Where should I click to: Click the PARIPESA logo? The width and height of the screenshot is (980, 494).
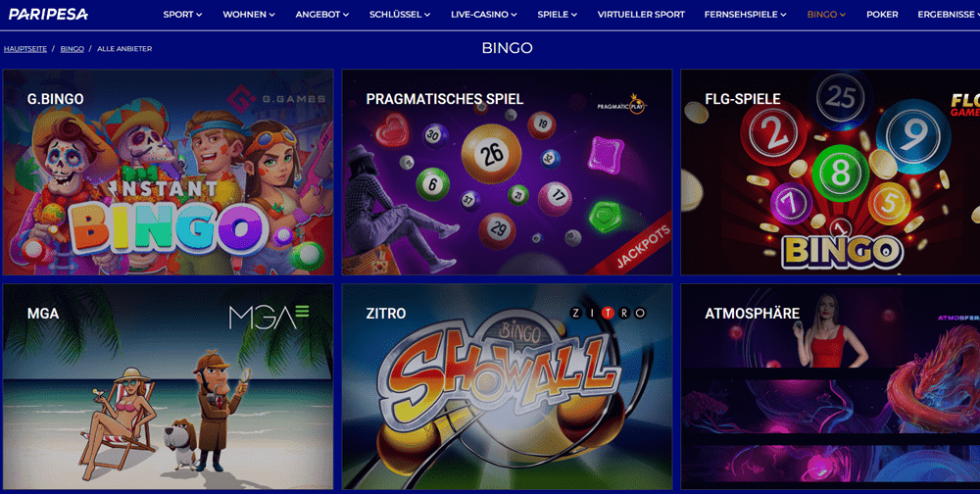coord(48,14)
